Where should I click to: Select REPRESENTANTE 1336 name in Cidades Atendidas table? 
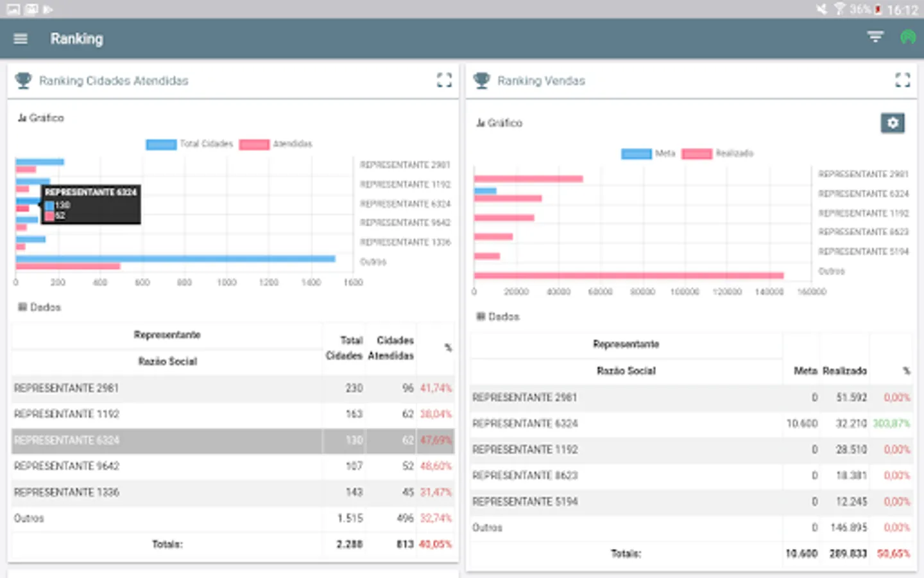tap(67, 493)
